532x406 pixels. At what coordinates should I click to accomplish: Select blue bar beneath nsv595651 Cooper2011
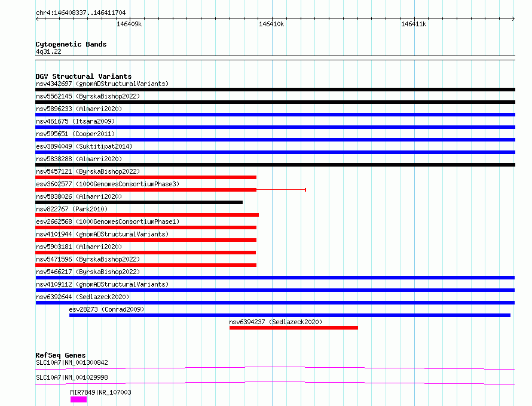coord(275,140)
